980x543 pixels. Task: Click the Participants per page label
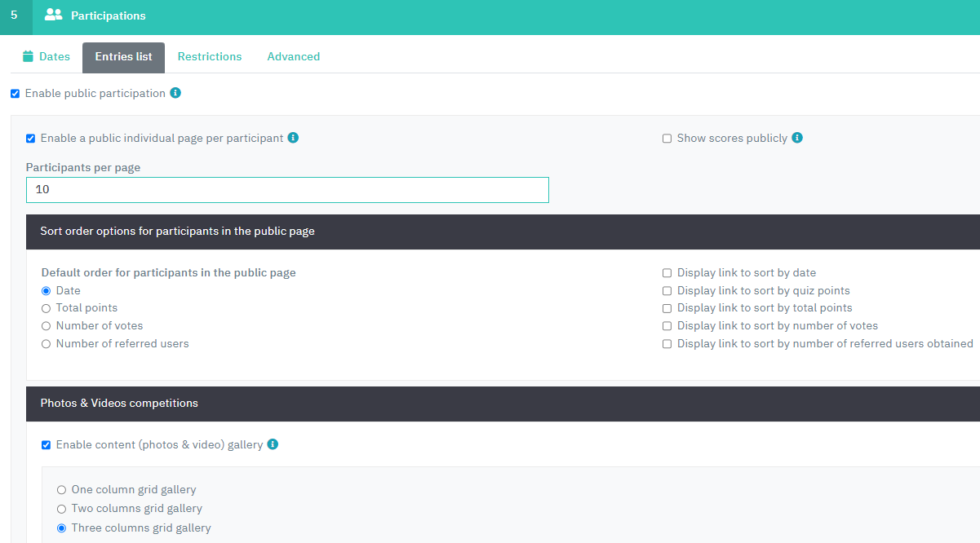pyautogui.click(x=83, y=167)
